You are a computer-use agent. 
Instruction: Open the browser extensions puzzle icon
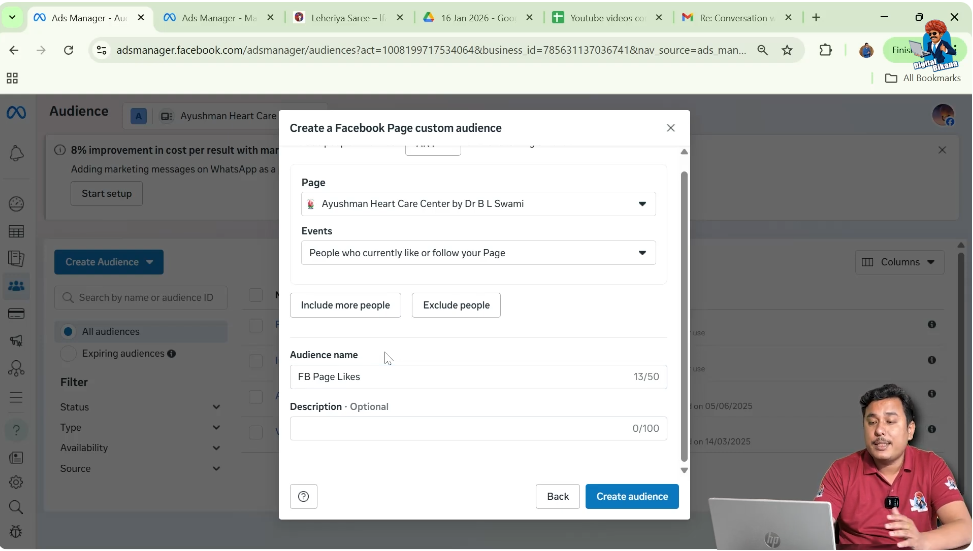[825, 50]
